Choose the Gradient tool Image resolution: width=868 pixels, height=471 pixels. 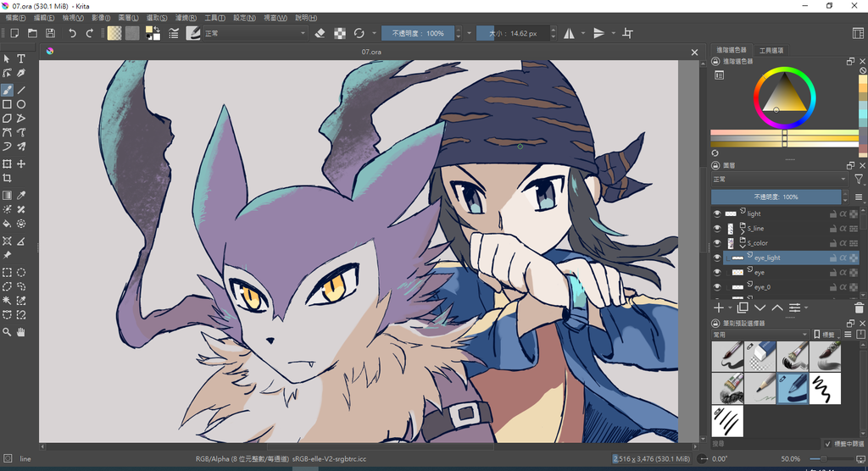tap(7, 196)
